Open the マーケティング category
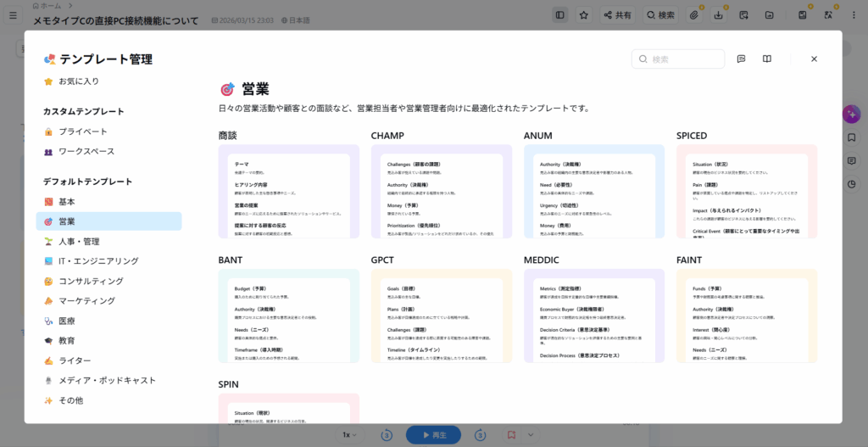Image resolution: width=868 pixels, height=447 pixels. click(109, 301)
